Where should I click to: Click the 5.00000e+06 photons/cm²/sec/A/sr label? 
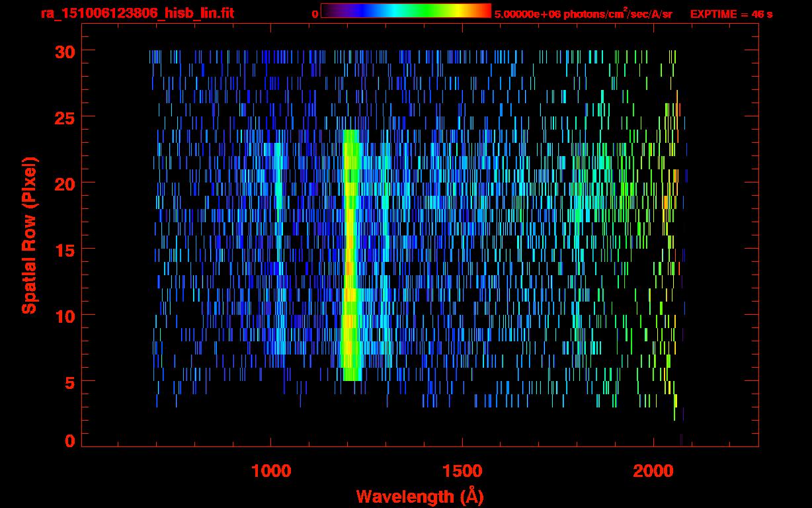click(x=583, y=13)
